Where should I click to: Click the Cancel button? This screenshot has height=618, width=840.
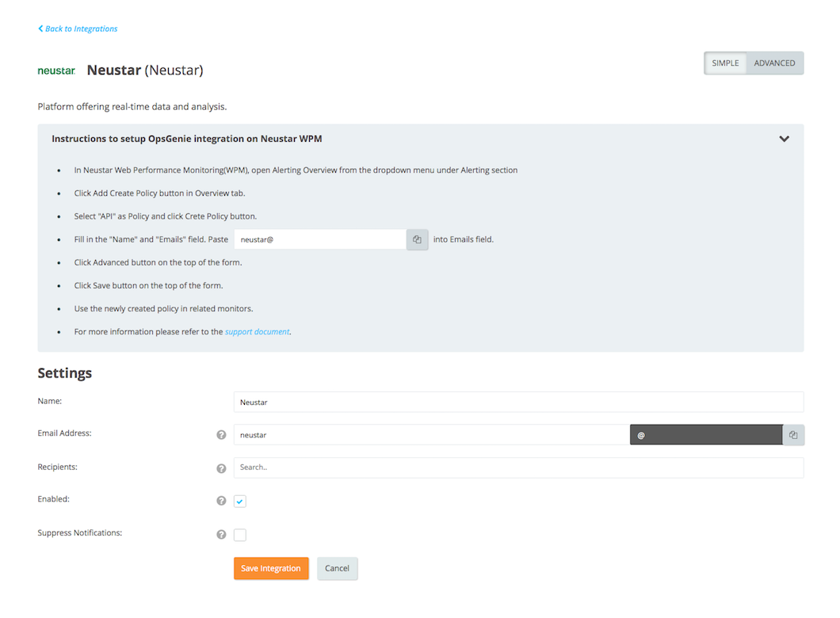pyautogui.click(x=337, y=568)
